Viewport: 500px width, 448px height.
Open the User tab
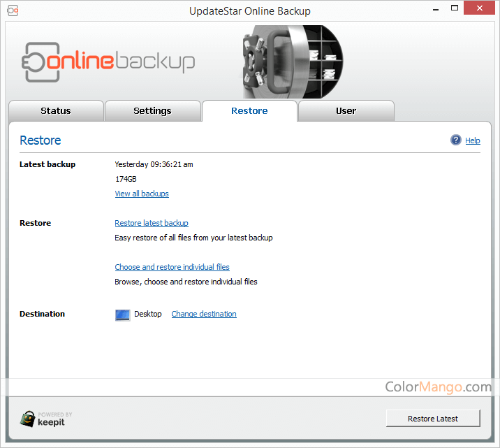point(346,110)
